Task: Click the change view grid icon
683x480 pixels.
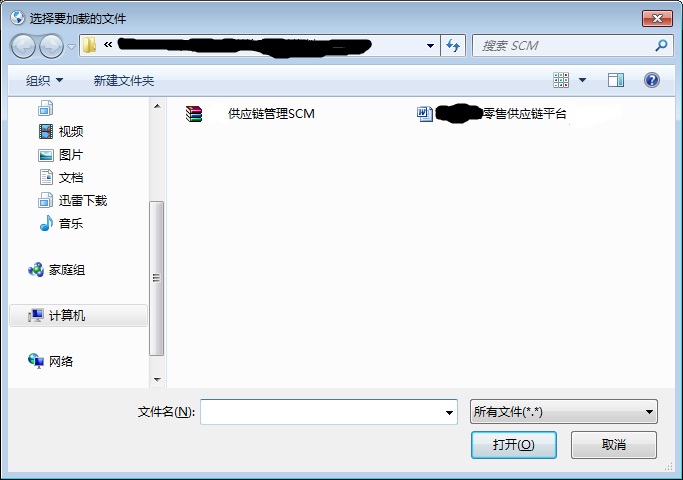Action: click(x=561, y=80)
